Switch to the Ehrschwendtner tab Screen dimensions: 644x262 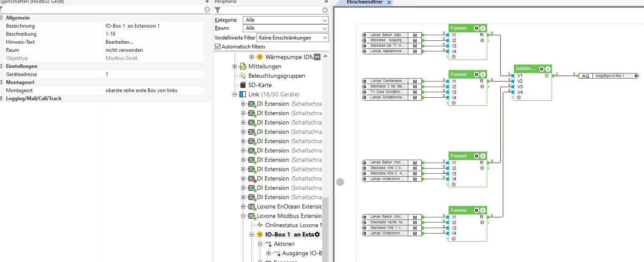pos(365,2)
